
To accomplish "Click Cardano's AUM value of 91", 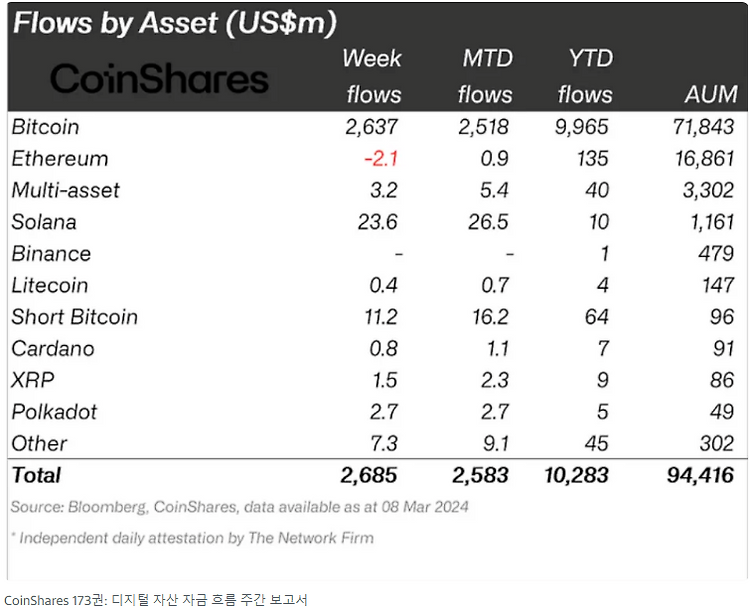I will (x=723, y=348).
